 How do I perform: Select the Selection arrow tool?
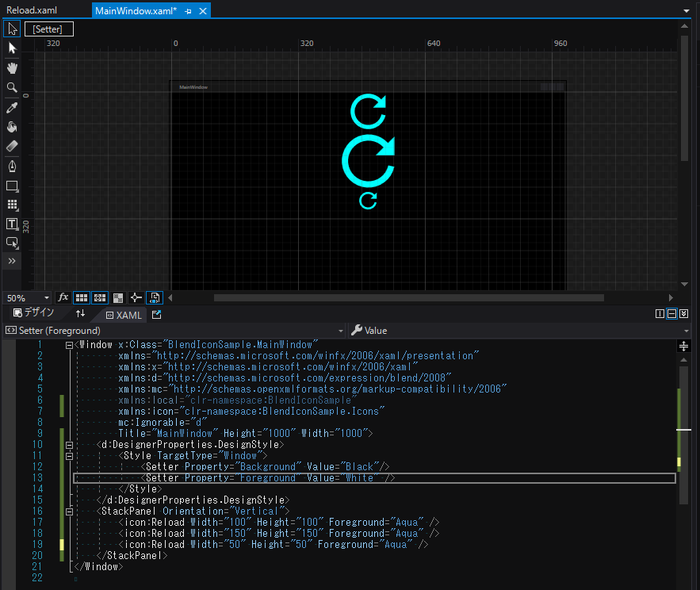pyautogui.click(x=12, y=29)
